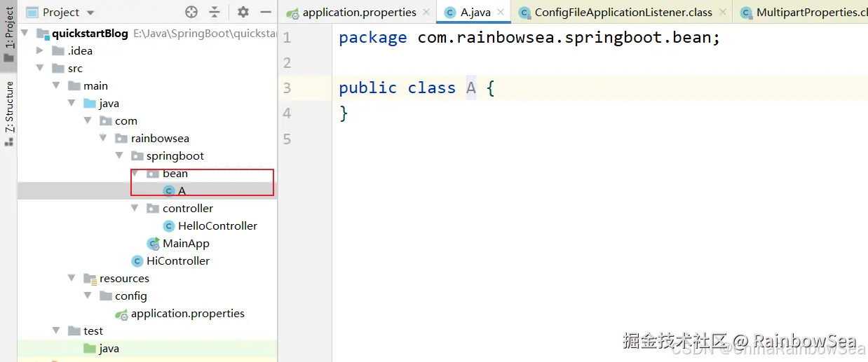The image size is (868, 362).
Task: Click the resources folder icon
Action: click(x=90, y=279)
